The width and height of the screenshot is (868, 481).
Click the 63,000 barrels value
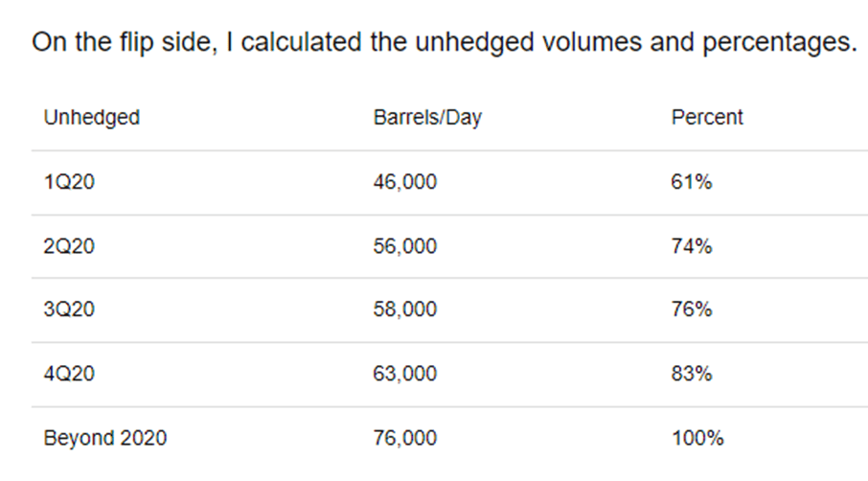[x=404, y=374]
